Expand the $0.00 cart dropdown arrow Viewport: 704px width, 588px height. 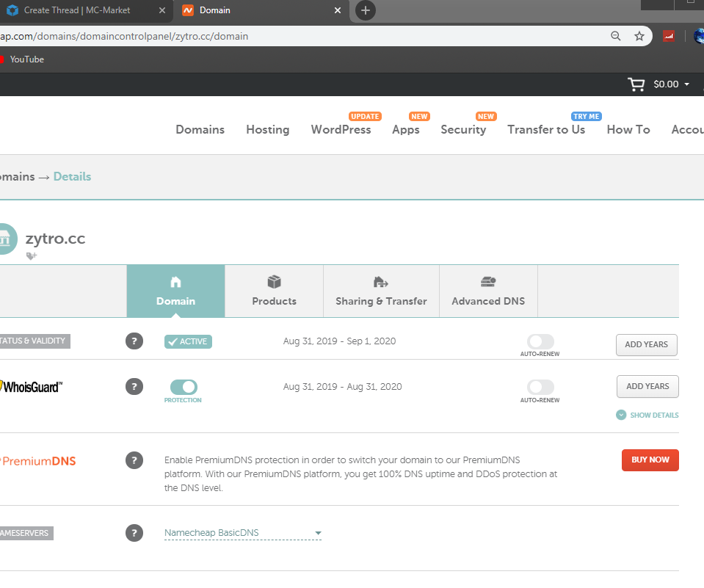point(686,84)
